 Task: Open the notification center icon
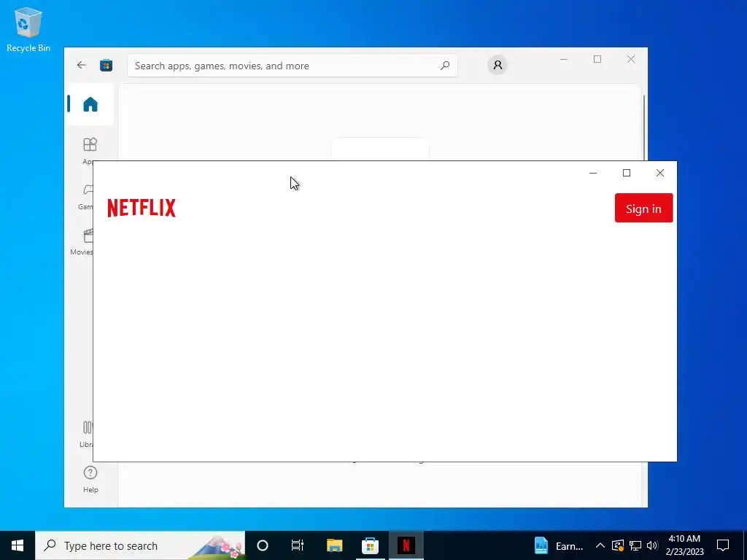coord(723,545)
